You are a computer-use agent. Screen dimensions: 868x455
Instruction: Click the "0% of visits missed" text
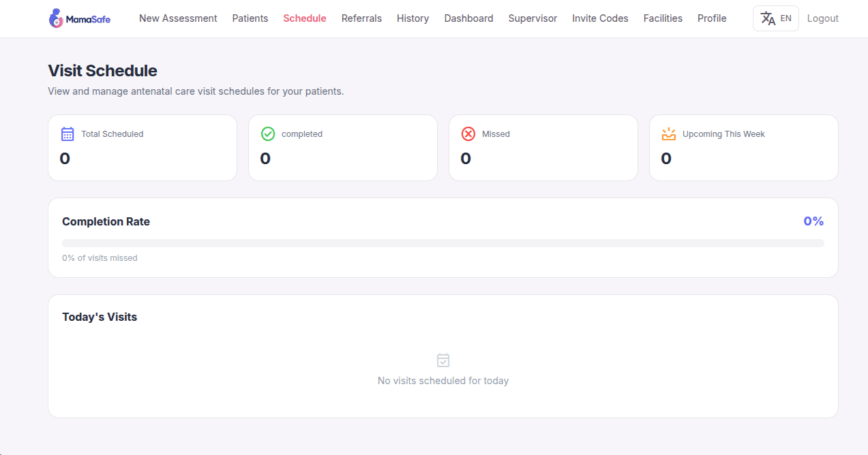click(100, 258)
